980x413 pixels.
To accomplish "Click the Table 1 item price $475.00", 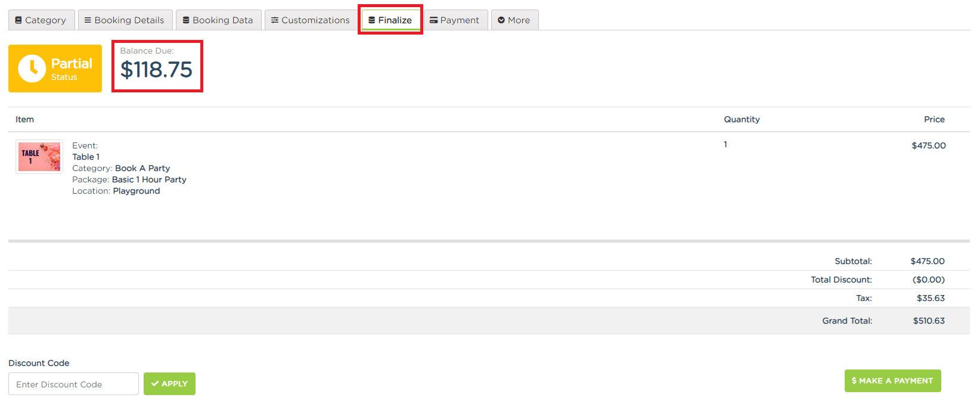I will [x=929, y=145].
